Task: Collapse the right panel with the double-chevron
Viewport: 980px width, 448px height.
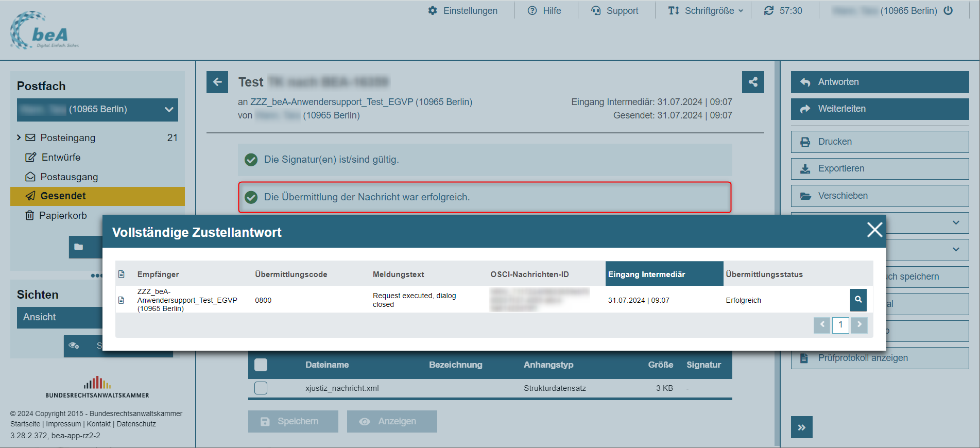Action: 801,427
